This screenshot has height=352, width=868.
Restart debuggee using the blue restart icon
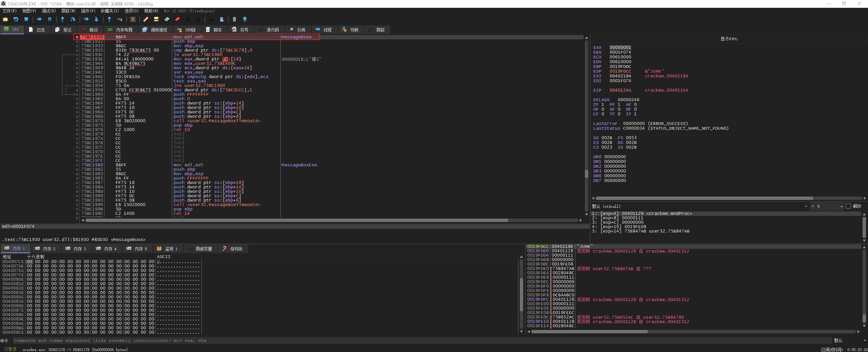[16, 19]
